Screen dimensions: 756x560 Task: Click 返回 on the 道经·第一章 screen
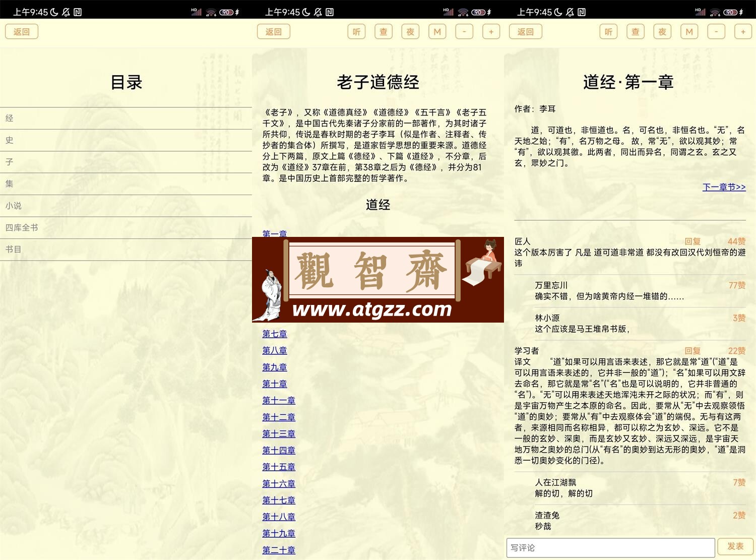click(x=526, y=32)
